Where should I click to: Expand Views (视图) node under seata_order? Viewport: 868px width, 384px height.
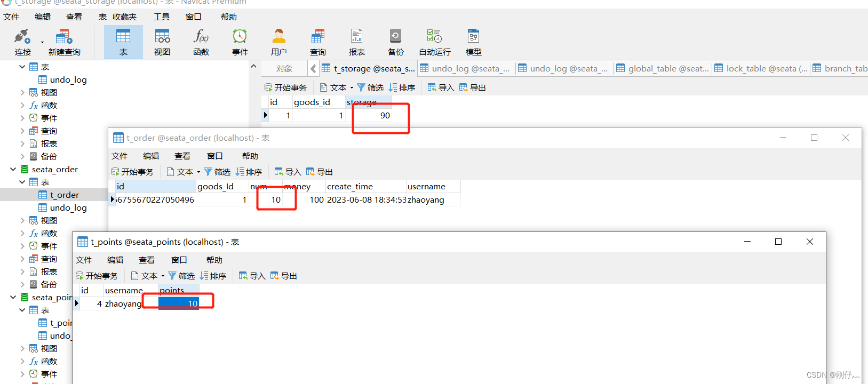22,220
